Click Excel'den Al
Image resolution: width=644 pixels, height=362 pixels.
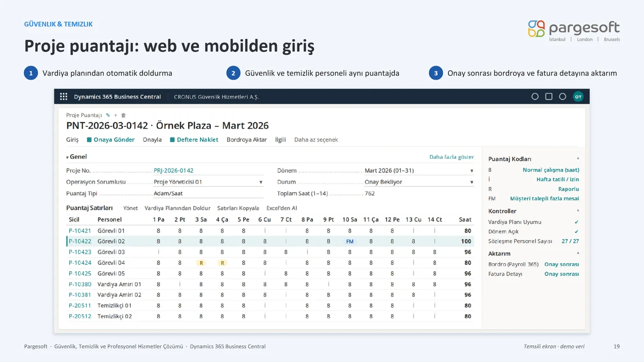click(x=281, y=208)
